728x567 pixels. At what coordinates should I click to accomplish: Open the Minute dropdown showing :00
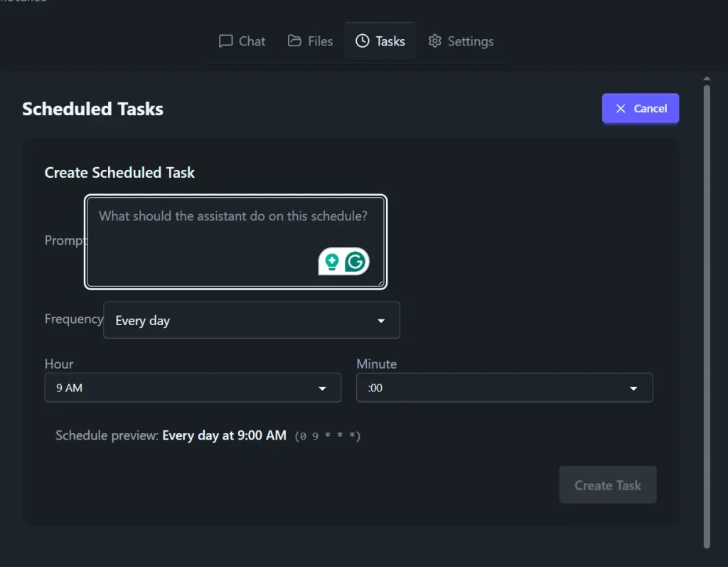pos(504,388)
